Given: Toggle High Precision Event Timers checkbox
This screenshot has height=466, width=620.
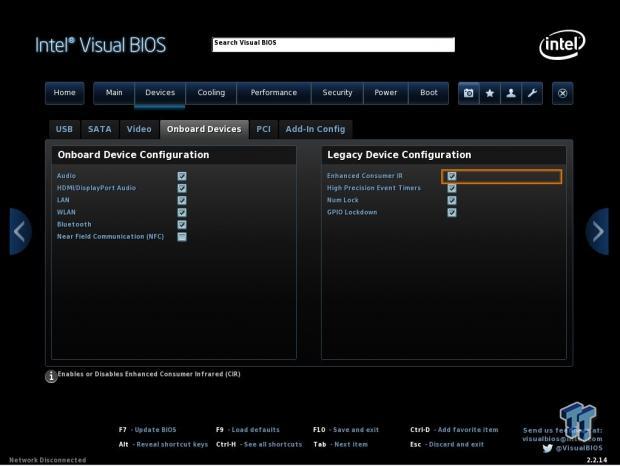Looking at the screenshot, I should pyautogui.click(x=452, y=188).
